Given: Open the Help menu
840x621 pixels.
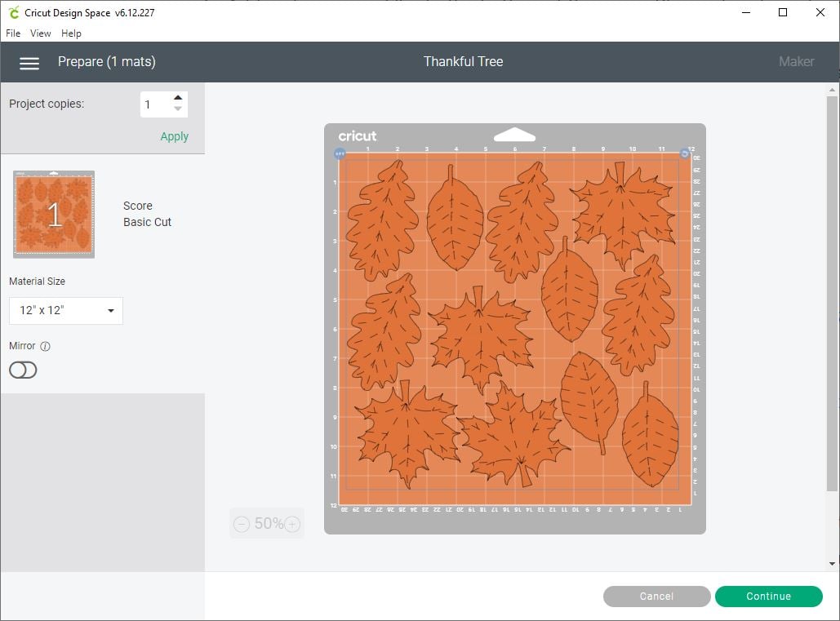Looking at the screenshot, I should point(72,33).
